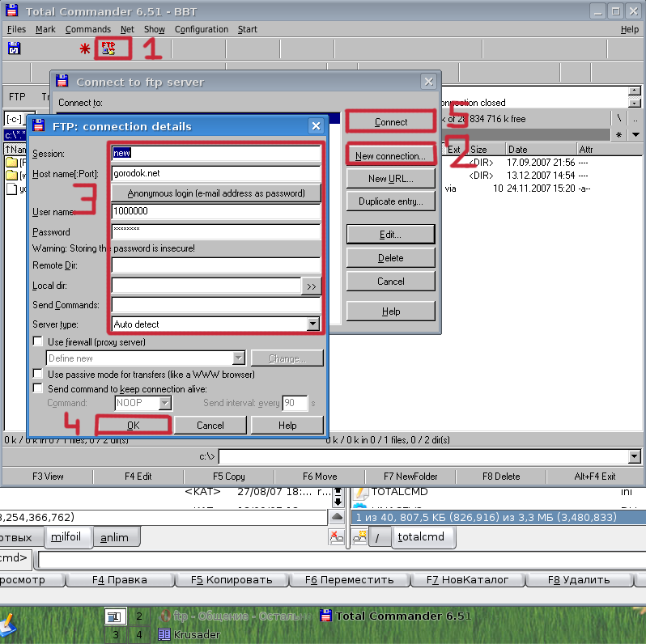
Task: Click the New URL... button
Action: [390, 178]
